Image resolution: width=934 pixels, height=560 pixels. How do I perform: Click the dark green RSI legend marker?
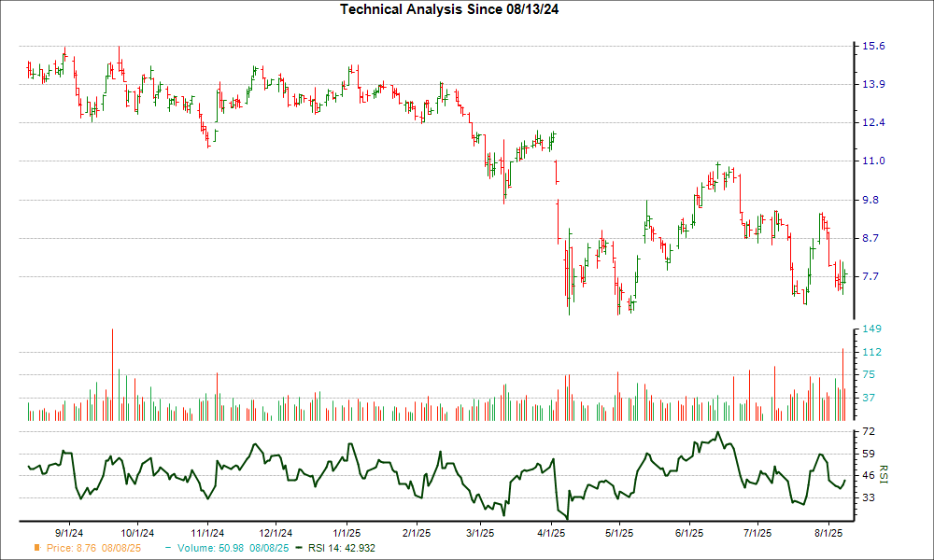[x=300, y=548]
